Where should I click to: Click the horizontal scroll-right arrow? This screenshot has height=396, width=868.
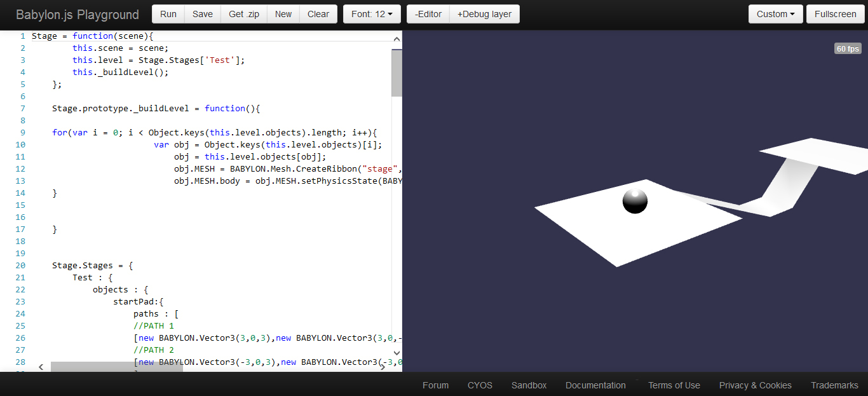[x=383, y=367]
